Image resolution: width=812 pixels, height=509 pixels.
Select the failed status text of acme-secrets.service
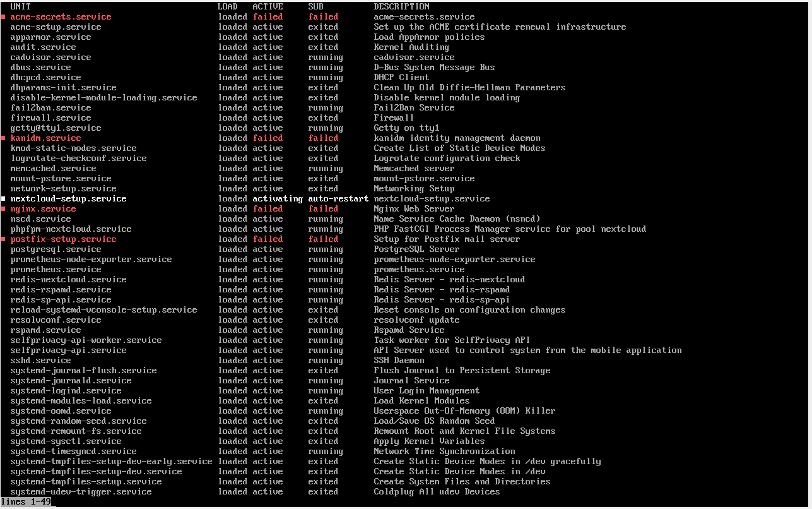268,16
